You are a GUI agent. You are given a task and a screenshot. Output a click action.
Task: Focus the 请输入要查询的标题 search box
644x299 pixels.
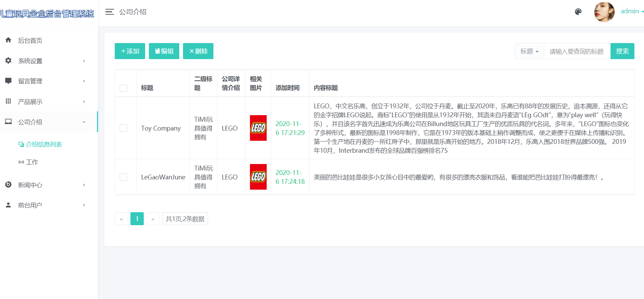tap(577, 51)
